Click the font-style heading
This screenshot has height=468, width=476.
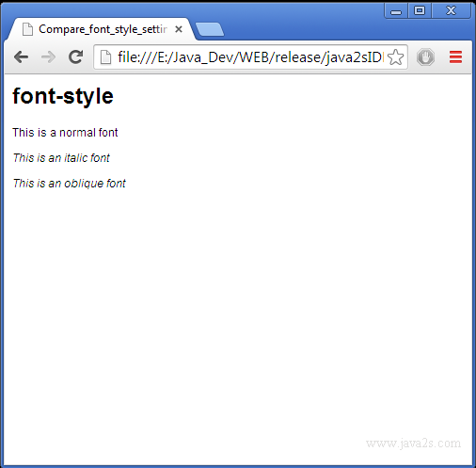point(63,96)
